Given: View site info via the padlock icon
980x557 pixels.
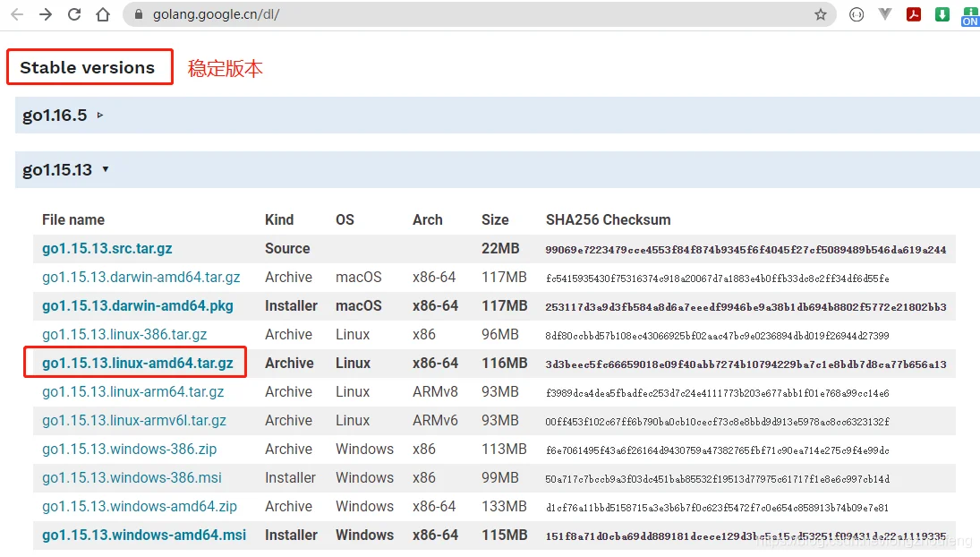Looking at the screenshot, I should tap(138, 15).
